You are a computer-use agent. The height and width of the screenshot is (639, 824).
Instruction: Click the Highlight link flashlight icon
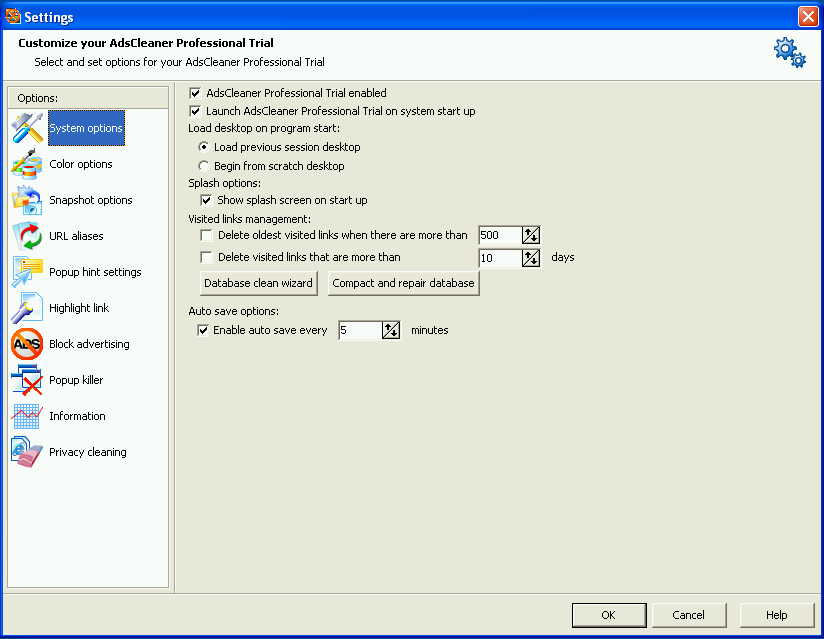click(27, 308)
